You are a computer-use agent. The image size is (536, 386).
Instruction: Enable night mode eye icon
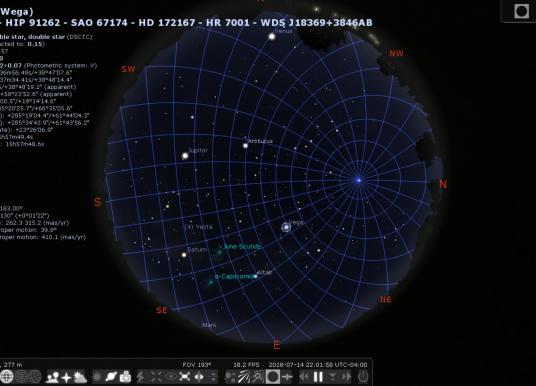(x=171, y=377)
